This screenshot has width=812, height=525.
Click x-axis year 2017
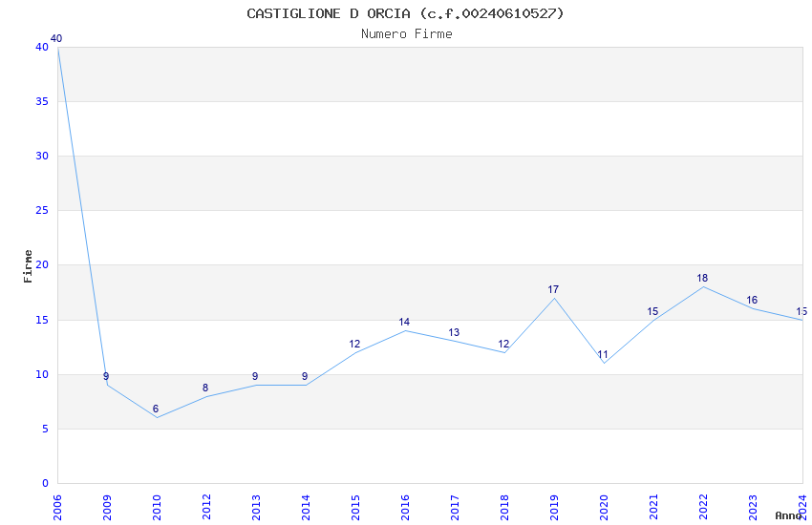[455, 507]
